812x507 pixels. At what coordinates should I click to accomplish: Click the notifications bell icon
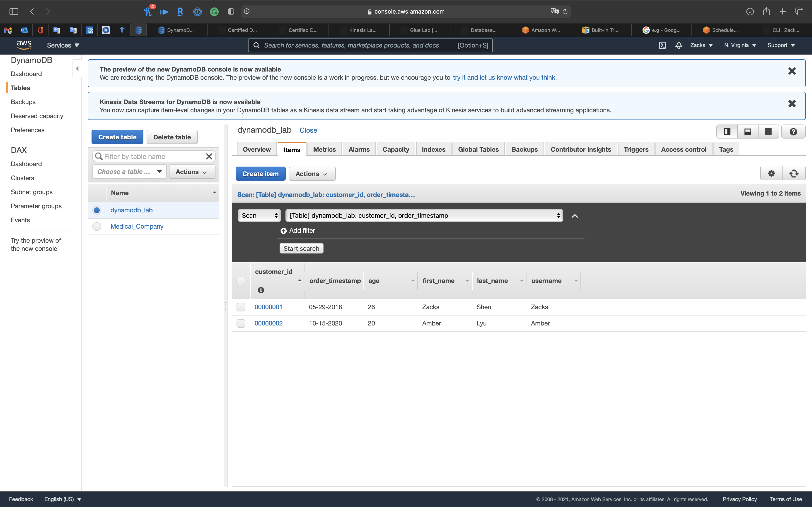[679, 45]
